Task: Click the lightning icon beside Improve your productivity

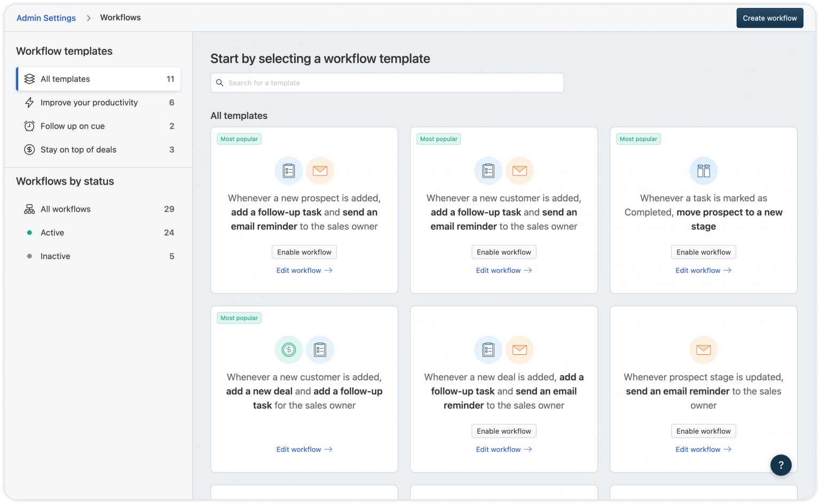Action: (x=30, y=102)
